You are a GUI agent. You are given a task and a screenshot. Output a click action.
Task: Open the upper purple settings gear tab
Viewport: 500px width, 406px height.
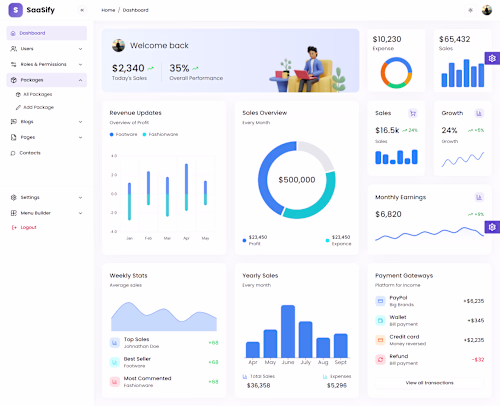(x=492, y=58)
